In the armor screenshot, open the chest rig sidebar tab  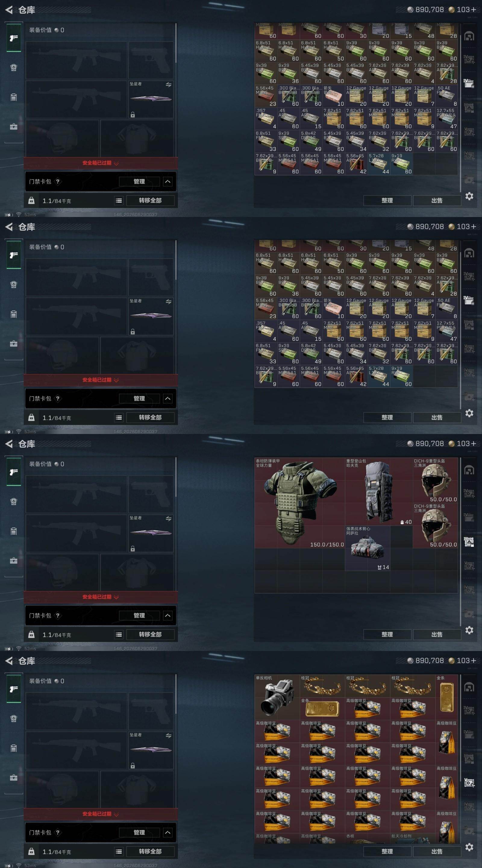(14, 531)
